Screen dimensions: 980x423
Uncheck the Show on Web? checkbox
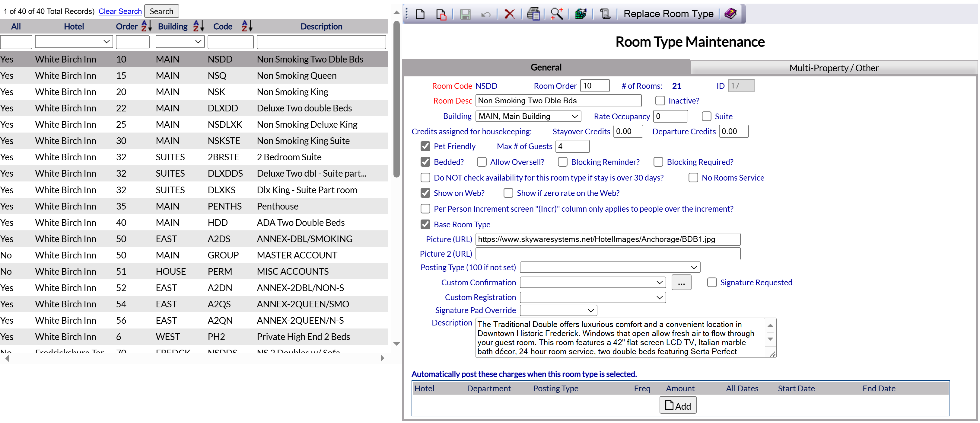point(425,193)
